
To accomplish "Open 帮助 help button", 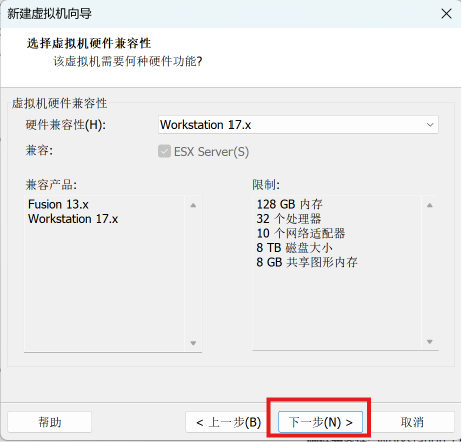I will [50, 422].
